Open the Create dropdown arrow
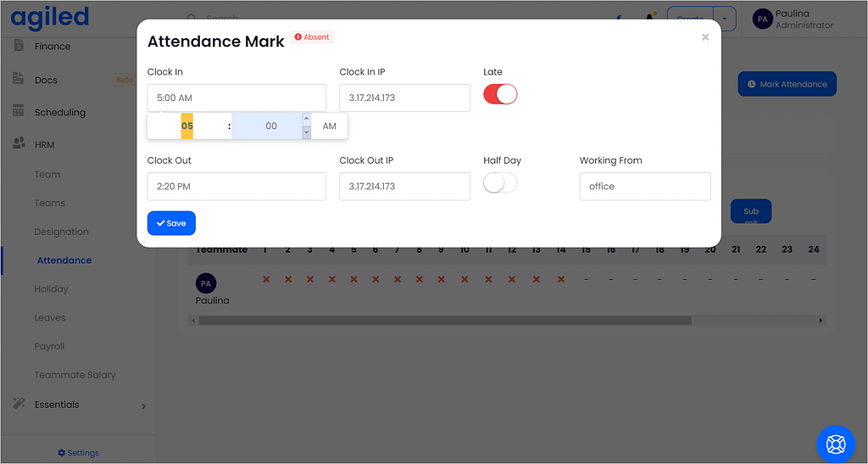The height and width of the screenshot is (464, 868). (724, 19)
